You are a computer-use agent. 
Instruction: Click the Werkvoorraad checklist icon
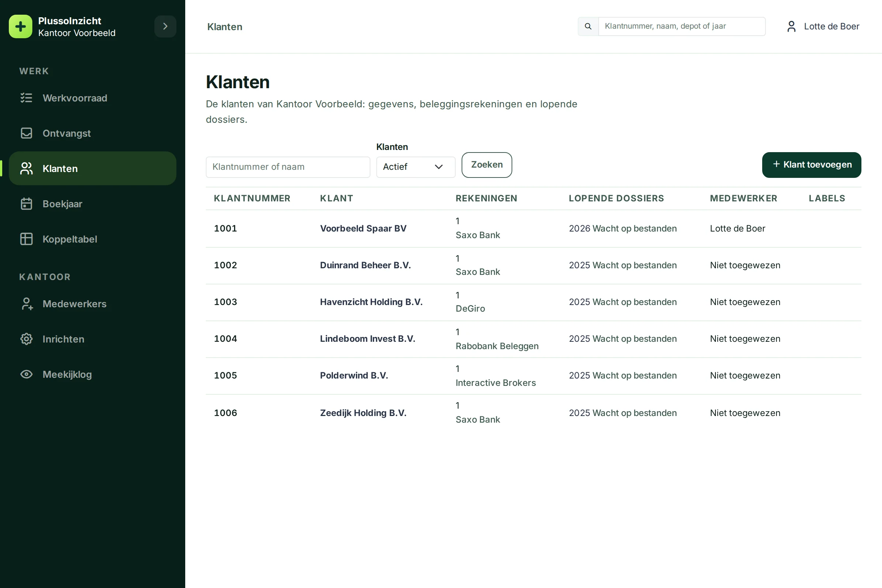click(26, 98)
